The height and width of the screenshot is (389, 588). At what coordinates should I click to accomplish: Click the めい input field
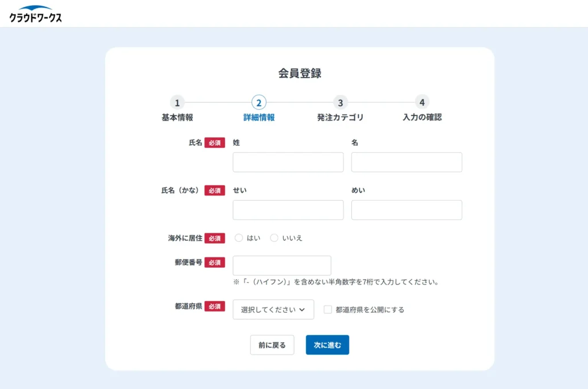click(407, 210)
